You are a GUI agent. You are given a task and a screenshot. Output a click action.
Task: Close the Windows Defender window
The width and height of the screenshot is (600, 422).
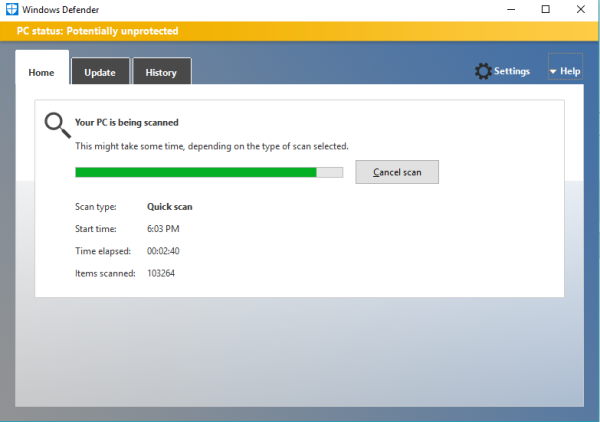[580, 10]
